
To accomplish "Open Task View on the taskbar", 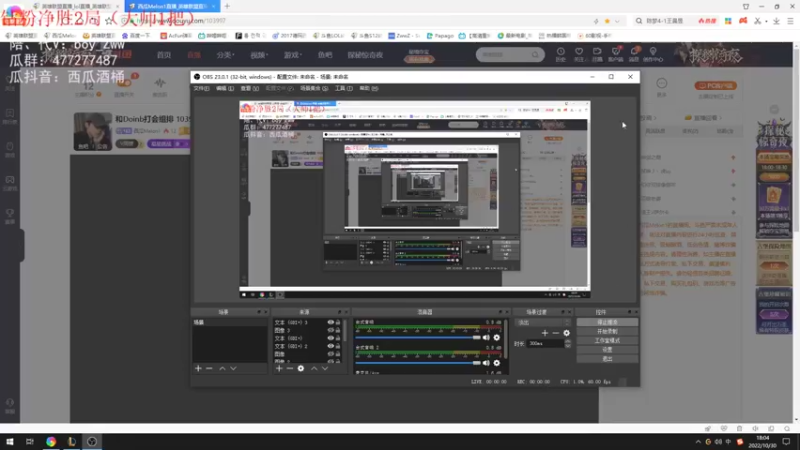I will [x=30, y=442].
